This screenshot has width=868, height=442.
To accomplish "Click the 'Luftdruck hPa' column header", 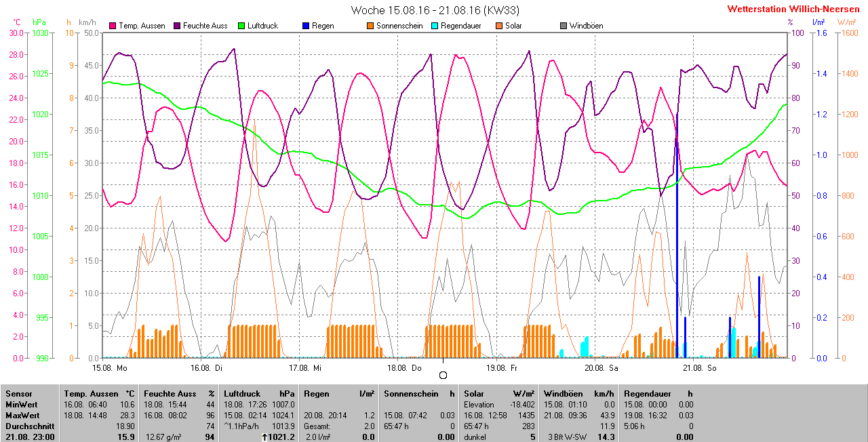I will 259,394.
